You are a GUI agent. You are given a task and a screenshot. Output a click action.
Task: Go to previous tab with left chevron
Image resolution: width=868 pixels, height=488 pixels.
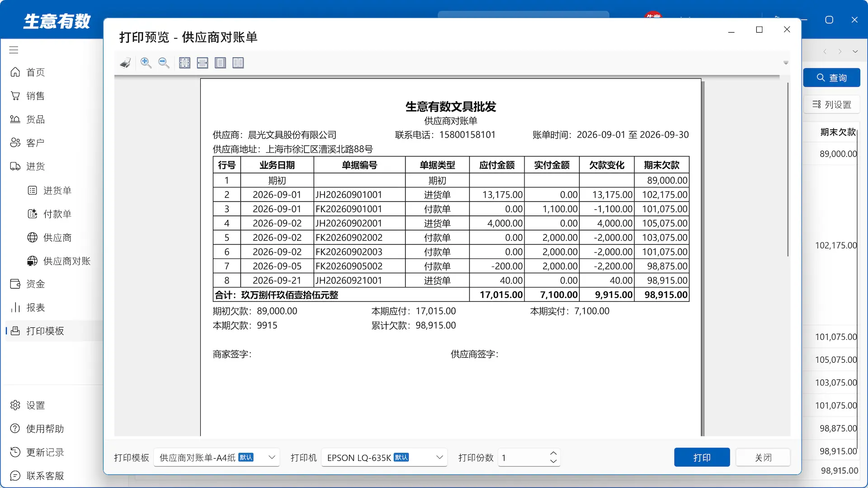(x=825, y=52)
